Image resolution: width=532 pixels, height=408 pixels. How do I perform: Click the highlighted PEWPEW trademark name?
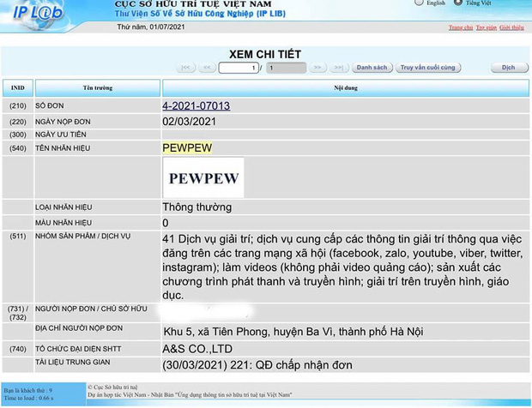(187, 148)
